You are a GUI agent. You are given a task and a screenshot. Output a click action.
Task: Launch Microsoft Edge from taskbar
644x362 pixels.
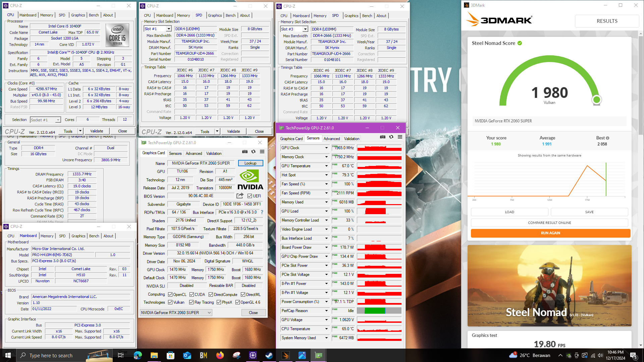point(138,355)
